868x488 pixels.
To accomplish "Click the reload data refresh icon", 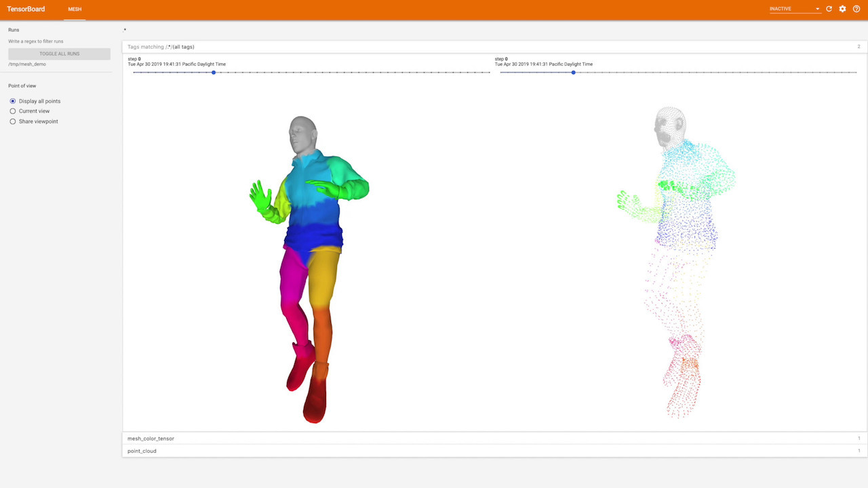I will [829, 9].
